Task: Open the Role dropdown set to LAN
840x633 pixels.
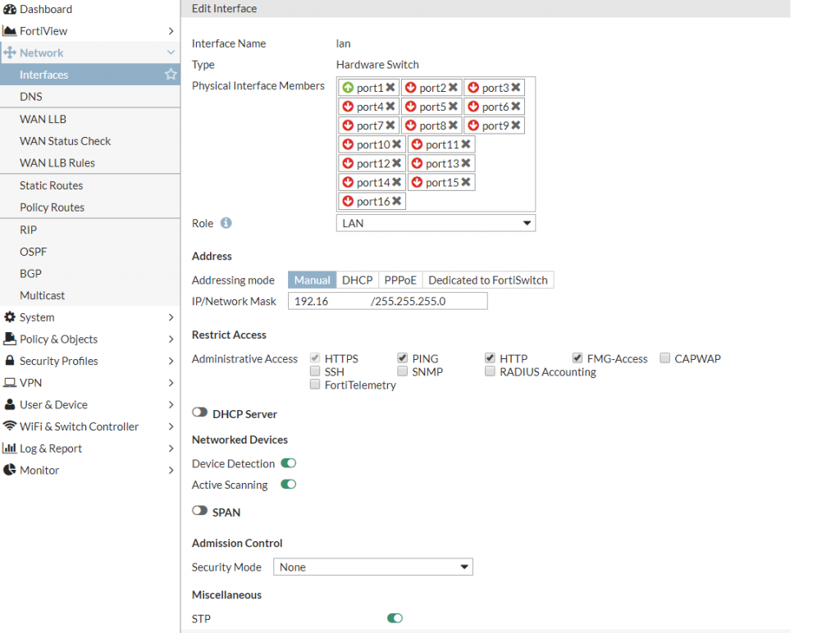Action: (435, 222)
